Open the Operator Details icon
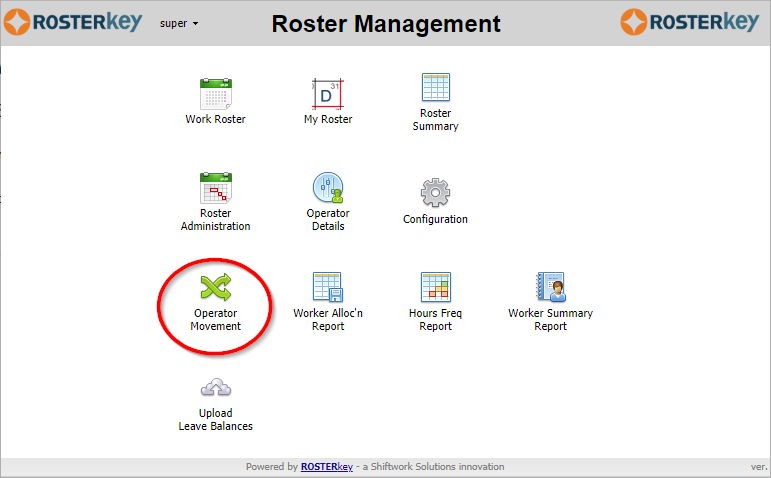The width and height of the screenshot is (771, 478). [x=328, y=188]
